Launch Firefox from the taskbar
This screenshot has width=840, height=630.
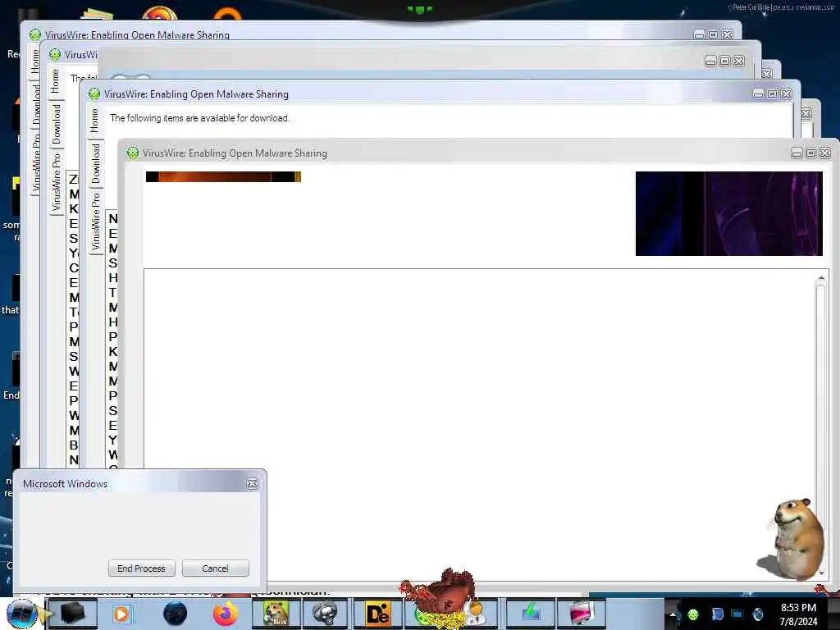tap(226, 614)
